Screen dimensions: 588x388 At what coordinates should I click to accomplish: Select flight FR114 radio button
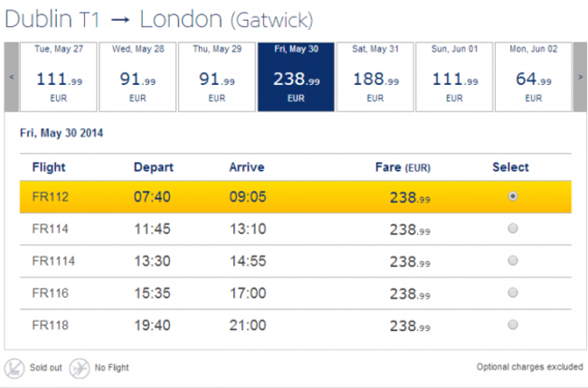pos(513,229)
